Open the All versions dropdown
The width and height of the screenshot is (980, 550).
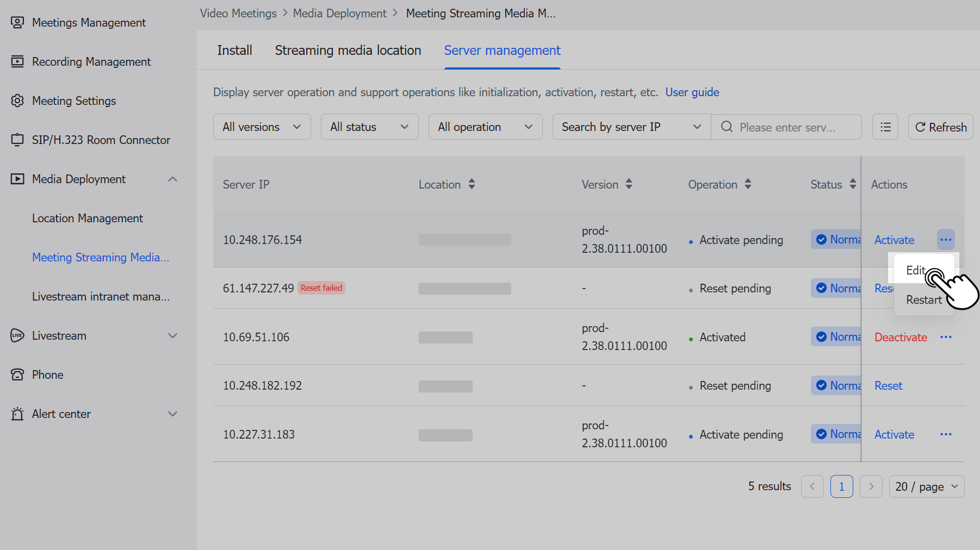point(262,127)
